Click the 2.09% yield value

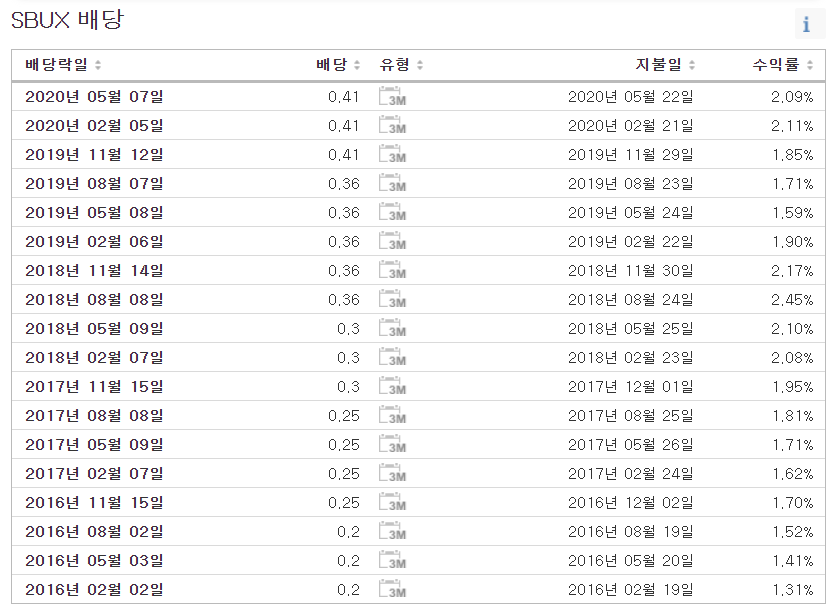pos(792,96)
